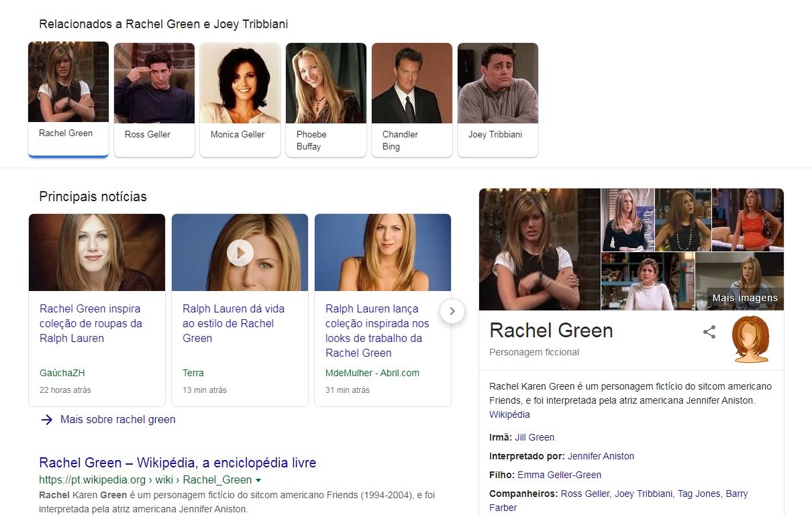Open the MdeMulher news card image
Image resolution: width=812 pixels, height=515 pixels.
383,252
